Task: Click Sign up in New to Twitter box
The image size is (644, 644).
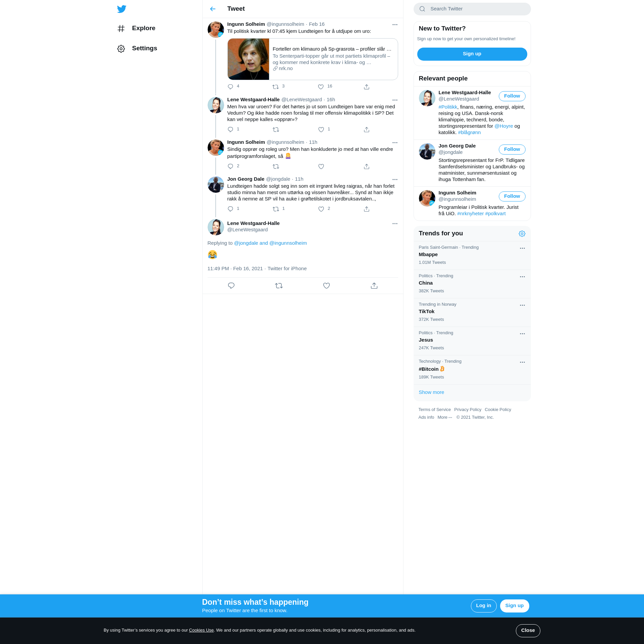Action: pos(472,54)
